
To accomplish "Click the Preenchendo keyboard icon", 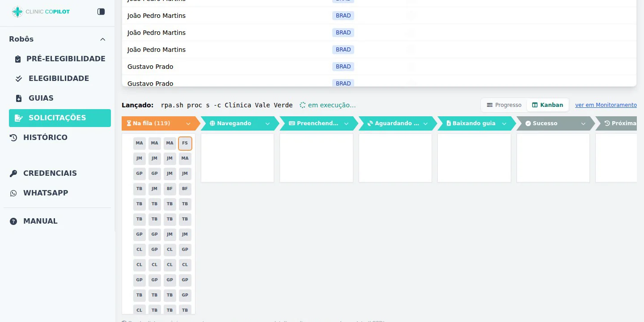I will pos(292,123).
